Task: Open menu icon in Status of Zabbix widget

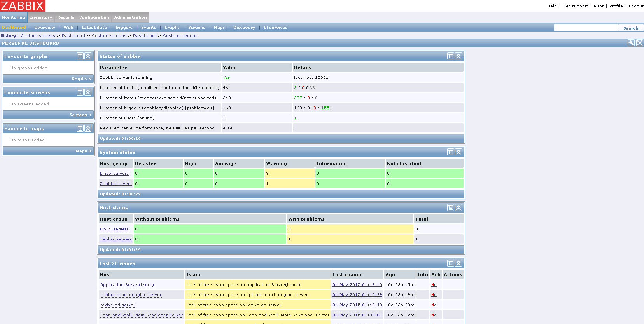Action: click(451, 56)
